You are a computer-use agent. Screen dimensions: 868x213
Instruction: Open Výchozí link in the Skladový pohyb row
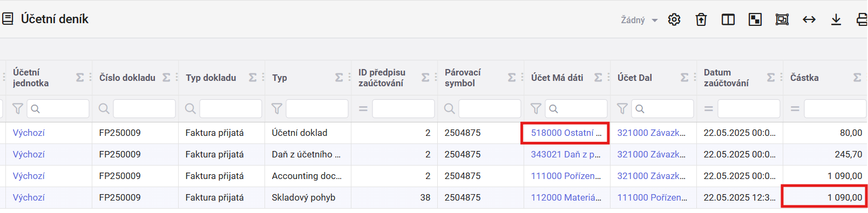coord(29,197)
